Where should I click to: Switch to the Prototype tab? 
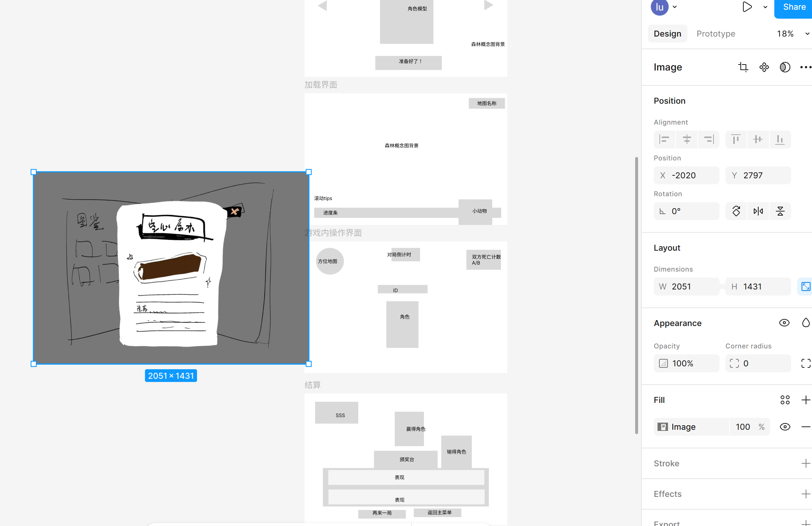716,34
